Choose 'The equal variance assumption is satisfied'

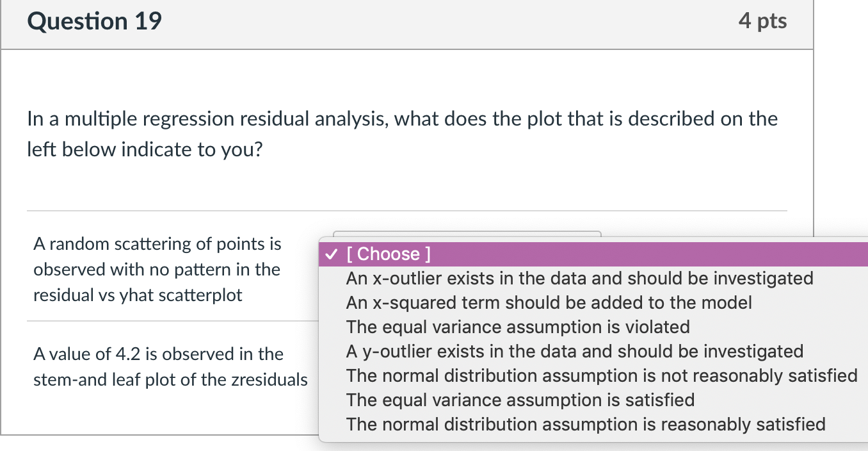click(x=519, y=400)
